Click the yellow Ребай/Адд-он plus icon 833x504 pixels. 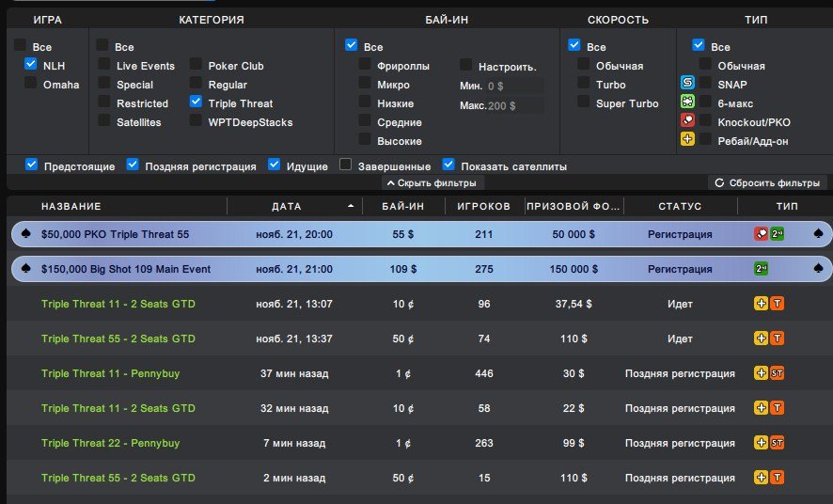click(687, 140)
